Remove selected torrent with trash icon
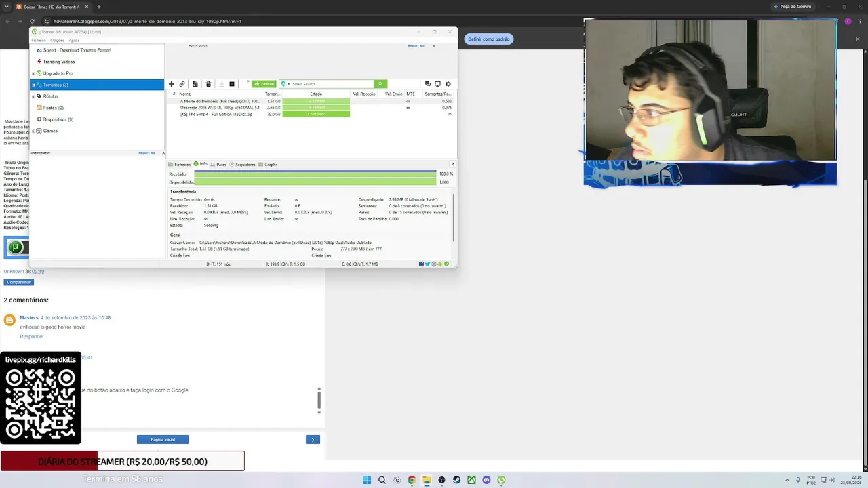The width and height of the screenshot is (868, 488). point(208,84)
